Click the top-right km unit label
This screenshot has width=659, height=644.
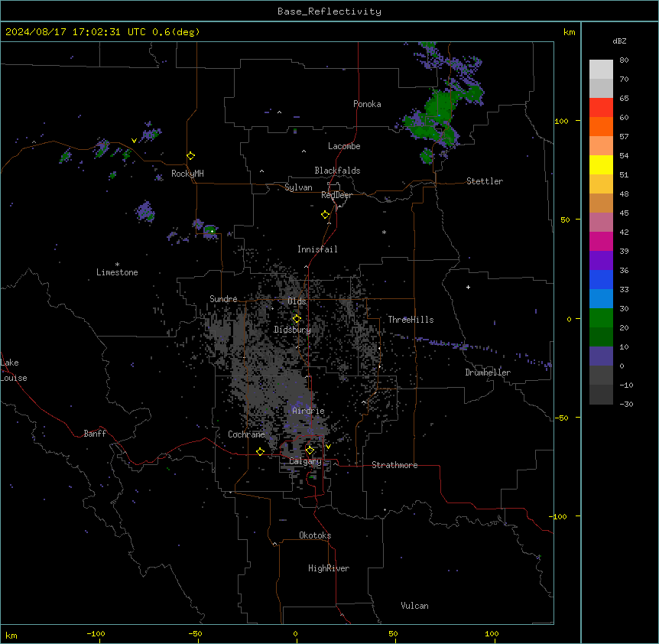coord(569,32)
